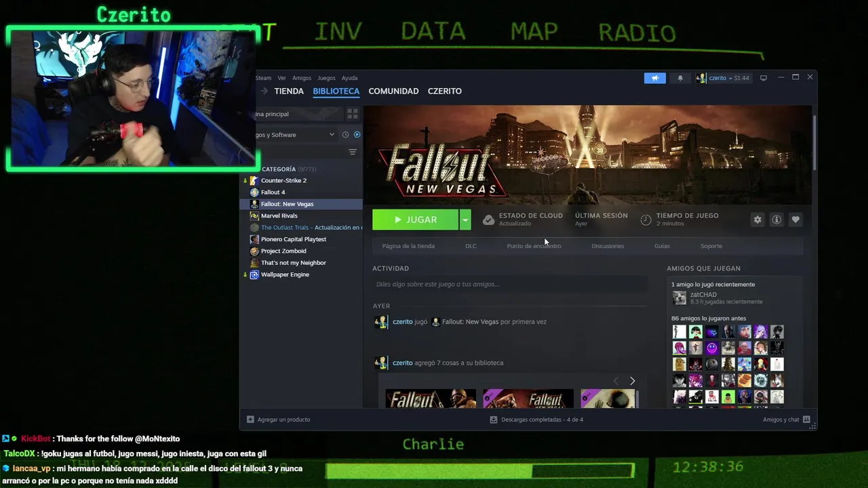Open the friends and chat icon
The image size is (868, 488).
click(806, 420)
